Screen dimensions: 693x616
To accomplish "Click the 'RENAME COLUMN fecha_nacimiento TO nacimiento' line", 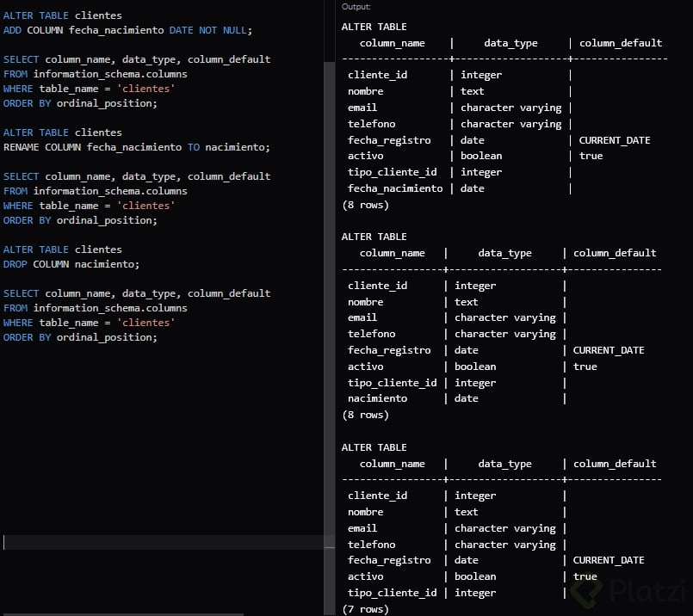I will [x=137, y=147].
